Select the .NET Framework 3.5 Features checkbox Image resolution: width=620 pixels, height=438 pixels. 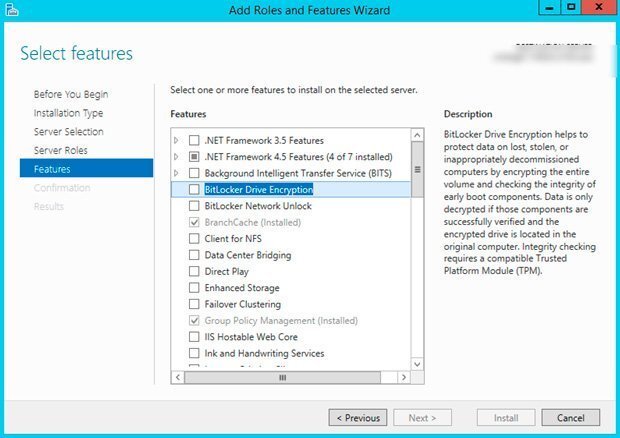(194, 140)
